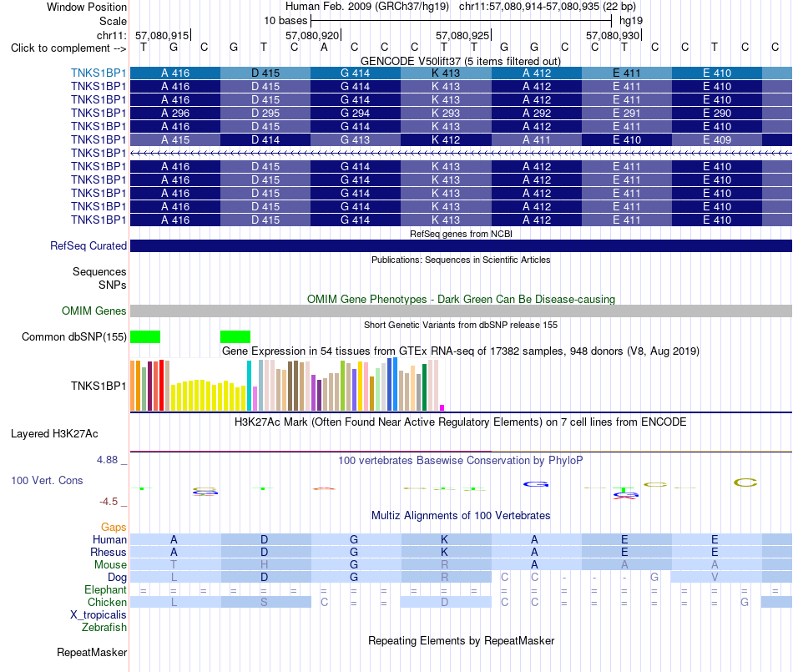The height and width of the screenshot is (672, 793).
Task: Open the 'Common dbSNP(155)' track label
Action: click(73, 336)
